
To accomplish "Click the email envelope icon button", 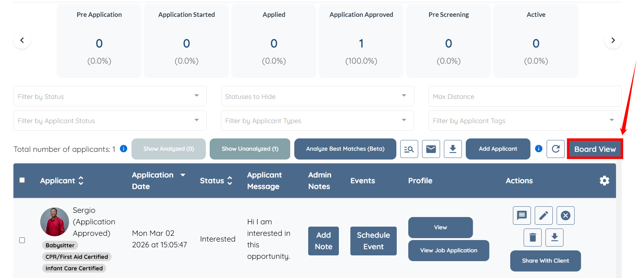I will 431,149.
